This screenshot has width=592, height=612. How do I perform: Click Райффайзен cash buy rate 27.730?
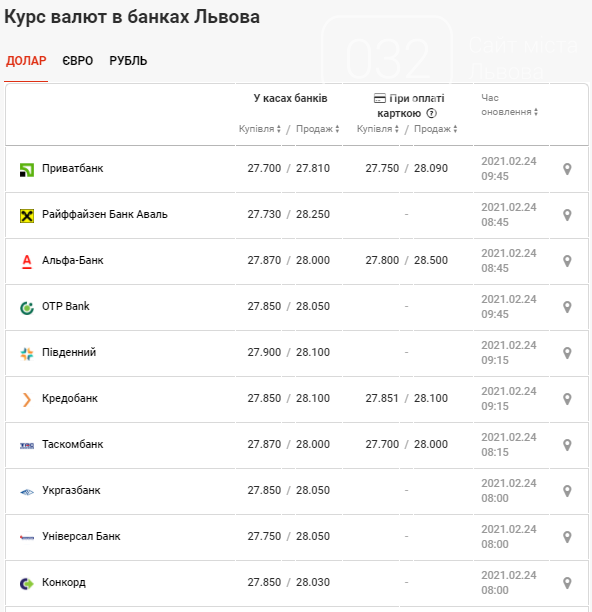pos(264,215)
